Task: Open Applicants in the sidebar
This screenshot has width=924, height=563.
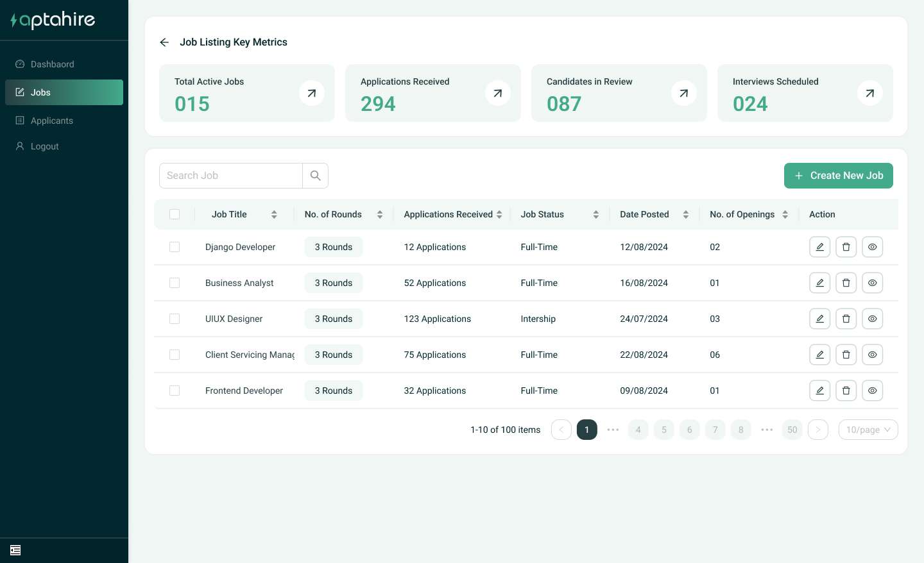Action: point(52,121)
